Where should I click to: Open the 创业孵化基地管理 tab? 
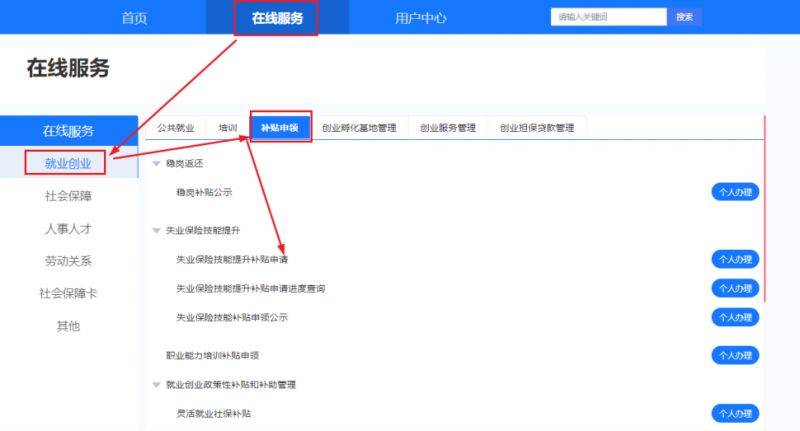[359, 128]
